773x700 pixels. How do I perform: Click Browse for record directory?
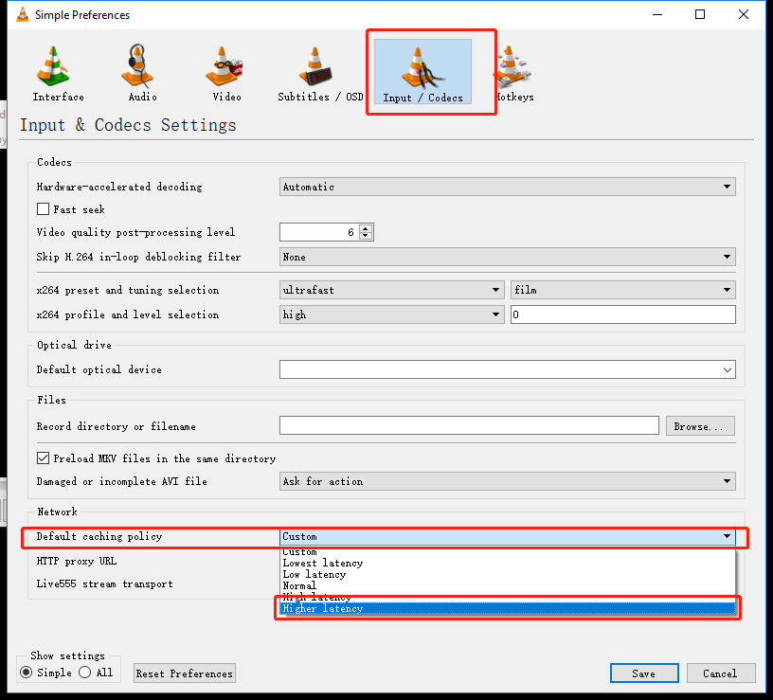click(700, 426)
